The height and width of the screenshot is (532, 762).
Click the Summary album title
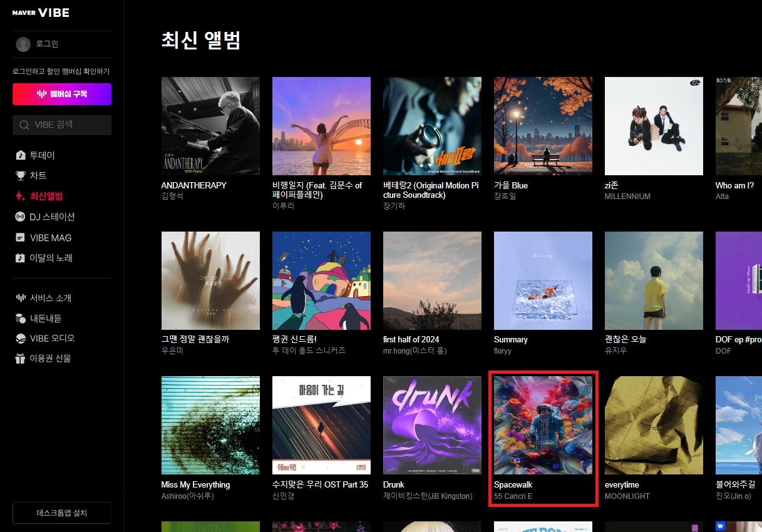coord(511,339)
